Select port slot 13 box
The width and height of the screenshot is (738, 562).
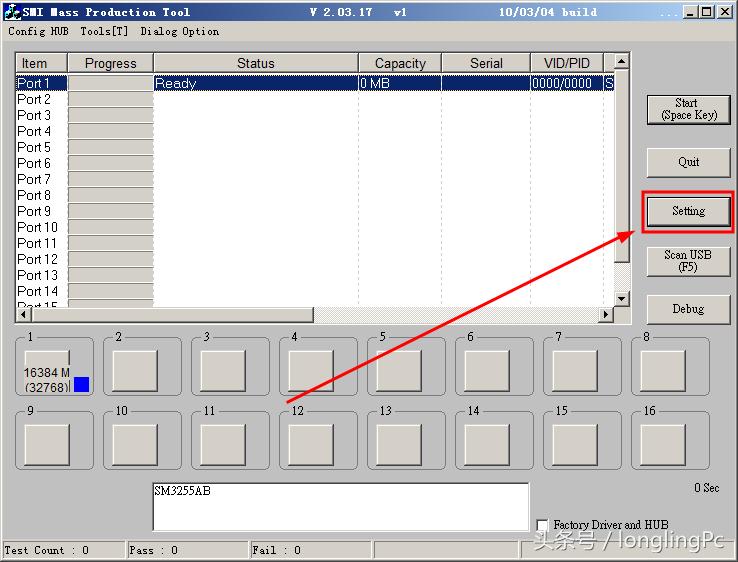399,445
